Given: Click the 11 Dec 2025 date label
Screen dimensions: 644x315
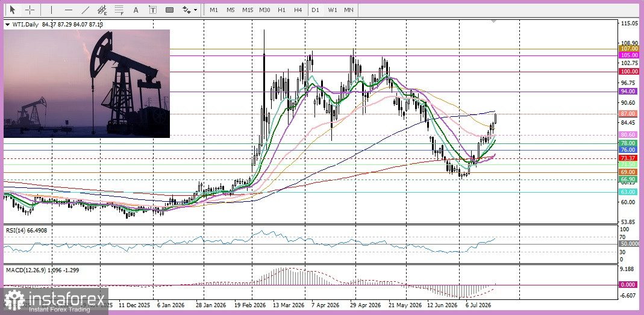Looking at the screenshot, I should point(135,305).
